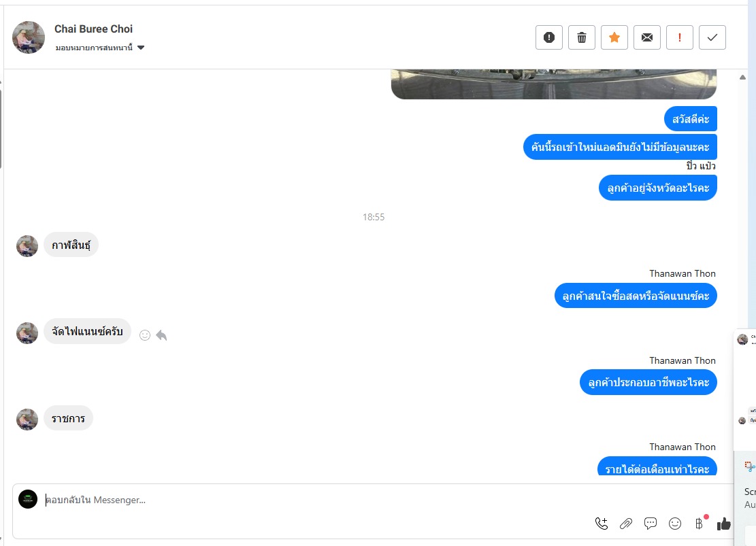Mark conversation as spam with exclamation circle icon
Viewport: 756px width, 546px height.
tap(548, 37)
